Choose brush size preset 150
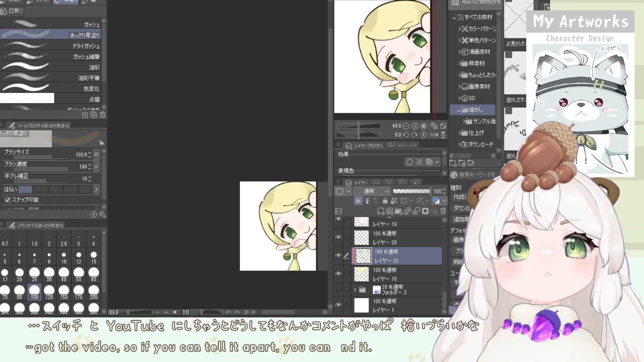644x362 pixels. click(x=64, y=292)
